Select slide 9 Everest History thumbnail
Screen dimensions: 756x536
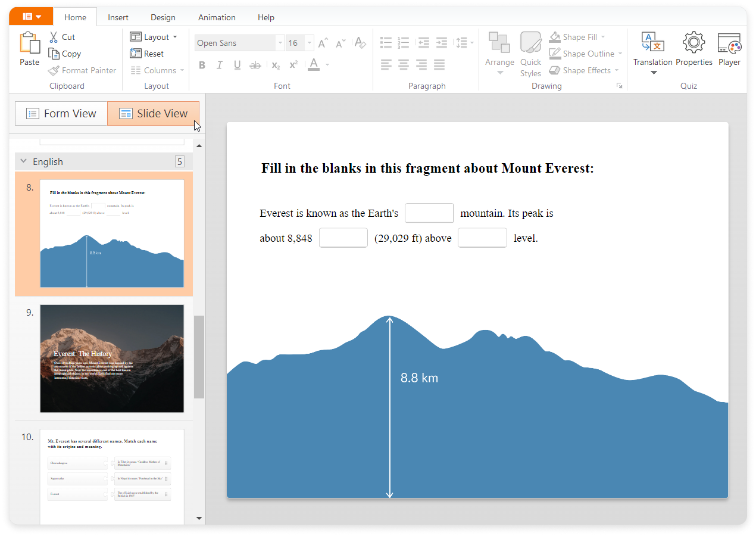pos(112,359)
